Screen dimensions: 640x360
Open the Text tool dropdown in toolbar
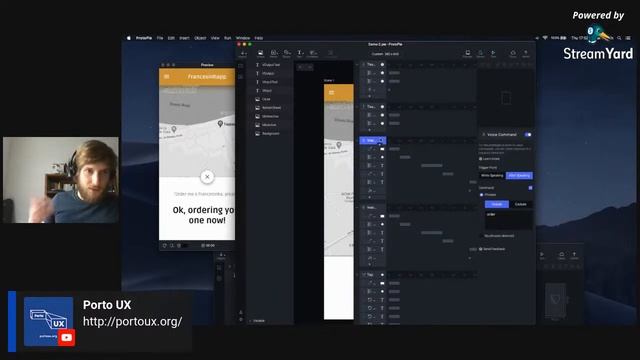(x=300, y=53)
